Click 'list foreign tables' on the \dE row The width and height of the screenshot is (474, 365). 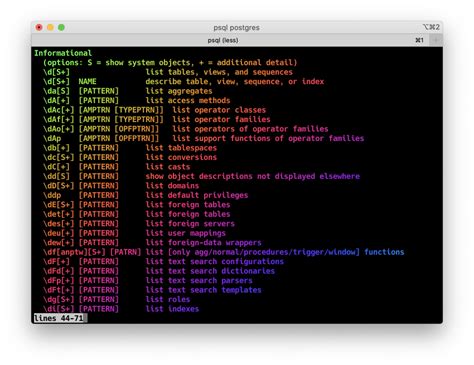pos(188,204)
